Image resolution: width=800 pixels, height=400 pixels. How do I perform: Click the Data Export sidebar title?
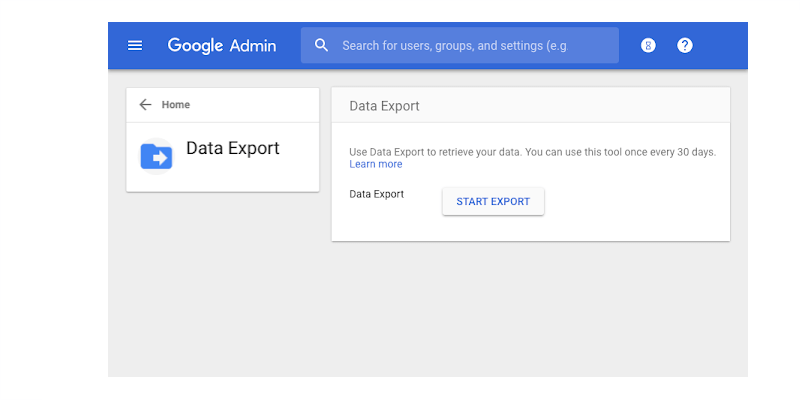pyautogui.click(x=233, y=149)
